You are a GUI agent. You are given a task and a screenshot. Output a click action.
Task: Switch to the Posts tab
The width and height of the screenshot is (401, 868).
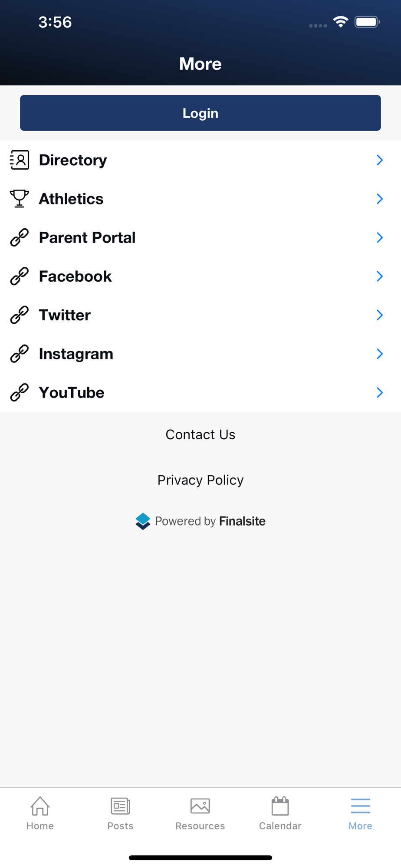pyautogui.click(x=120, y=813)
